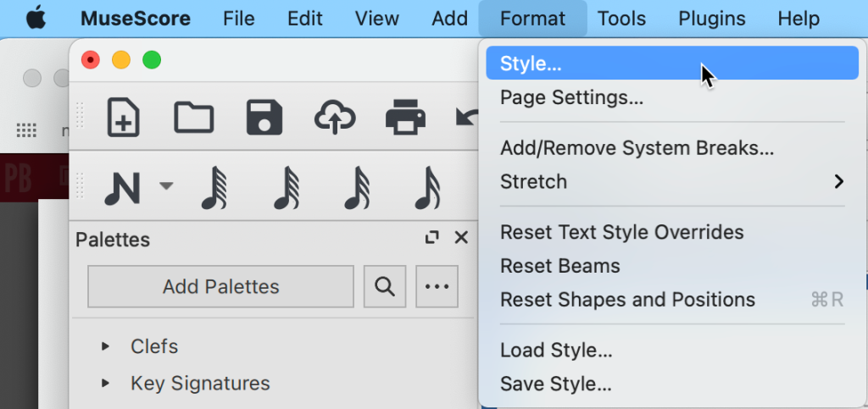Undock the Palettes panel
This screenshot has height=409, width=868.
[x=431, y=238]
